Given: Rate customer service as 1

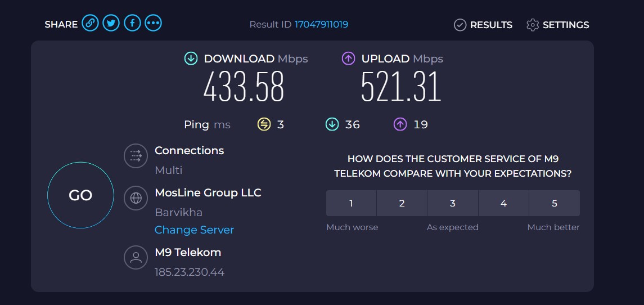Looking at the screenshot, I should [x=351, y=203].
